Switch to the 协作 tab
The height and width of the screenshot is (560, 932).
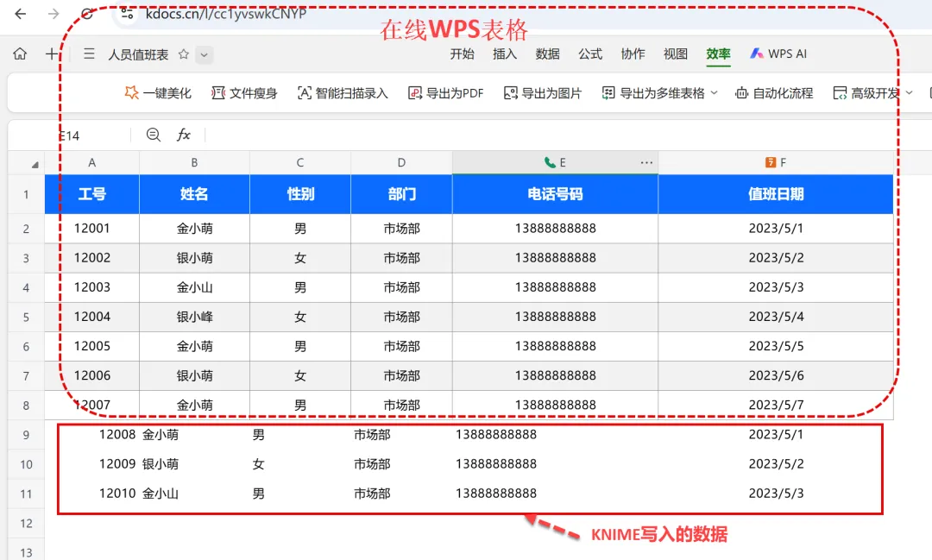click(633, 54)
